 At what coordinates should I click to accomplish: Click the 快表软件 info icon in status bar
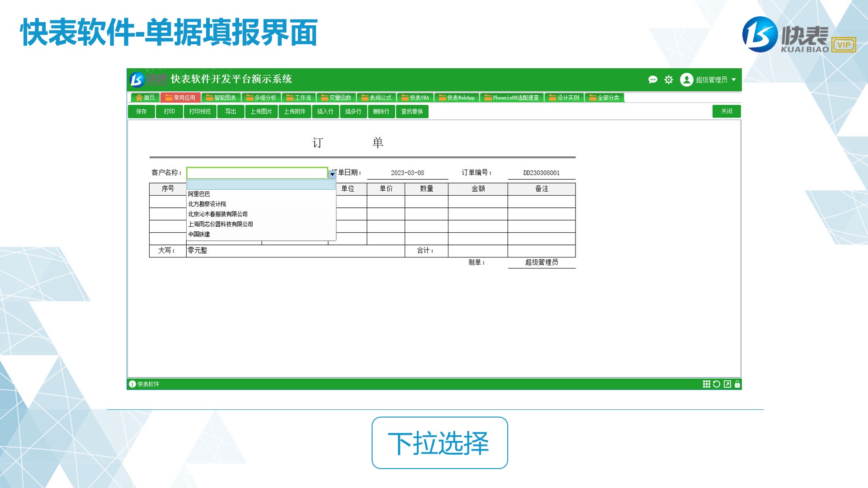(132, 384)
